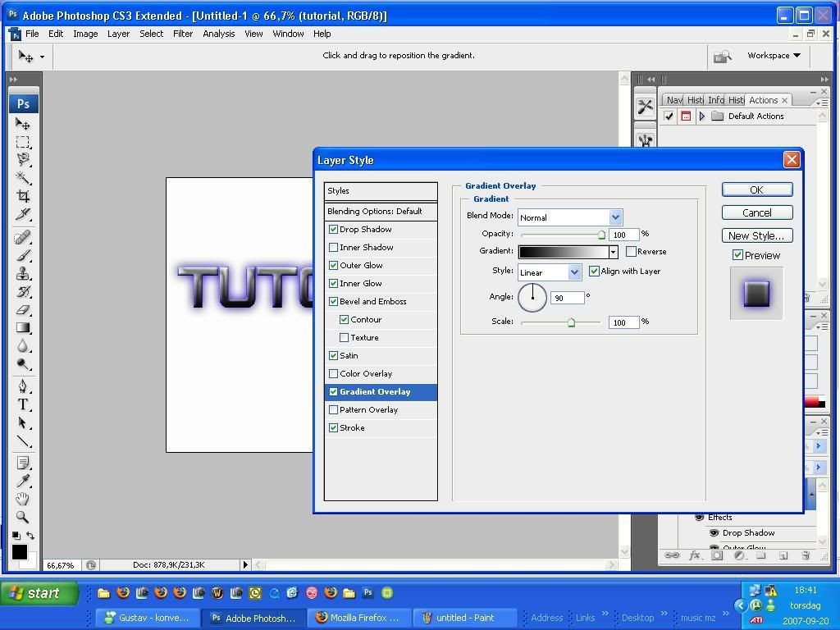Enable the Inner Shadow style
The width and height of the screenshot is (840, 630).
pyautogui.click(x=333, y=248)
